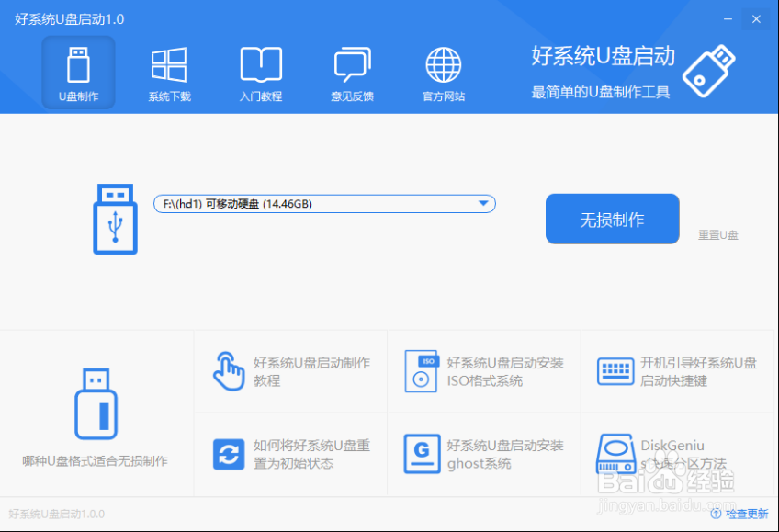
Task: Open the 官方网站 globe icon
Action: pyautogui.click(x=443, y=64)
